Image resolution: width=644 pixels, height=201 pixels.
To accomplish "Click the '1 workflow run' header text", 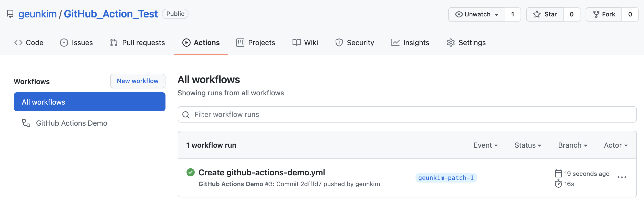I will (211, 145).
